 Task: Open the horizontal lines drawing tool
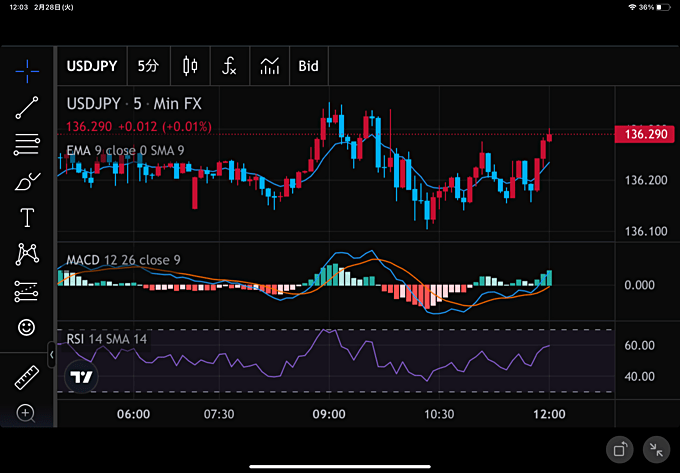[27, 144]
